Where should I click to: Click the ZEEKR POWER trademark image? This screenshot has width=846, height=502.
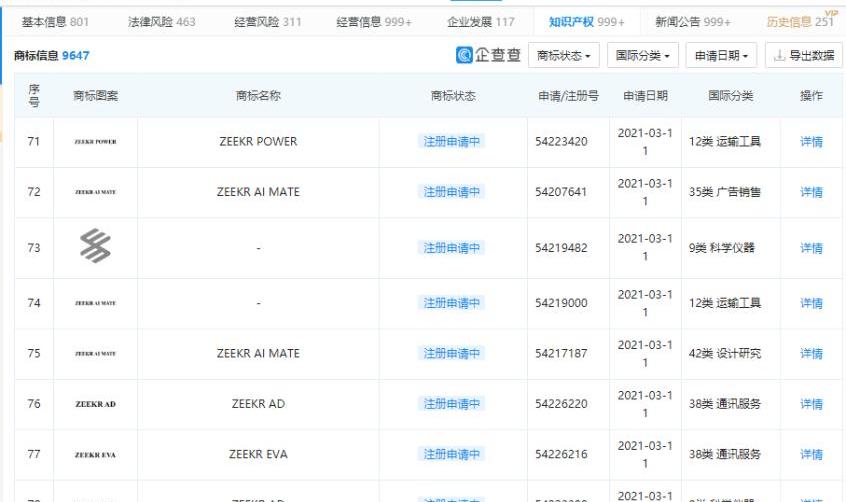click(95, 142)
